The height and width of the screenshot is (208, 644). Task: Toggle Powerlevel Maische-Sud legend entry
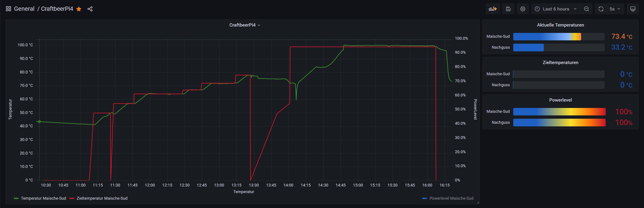pyautogui.click(x=451, y=198)
